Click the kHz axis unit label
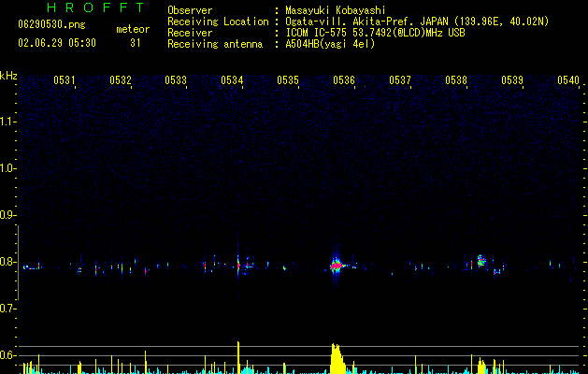The width and height of the screenshot is (588, 374). coord(8,76)
